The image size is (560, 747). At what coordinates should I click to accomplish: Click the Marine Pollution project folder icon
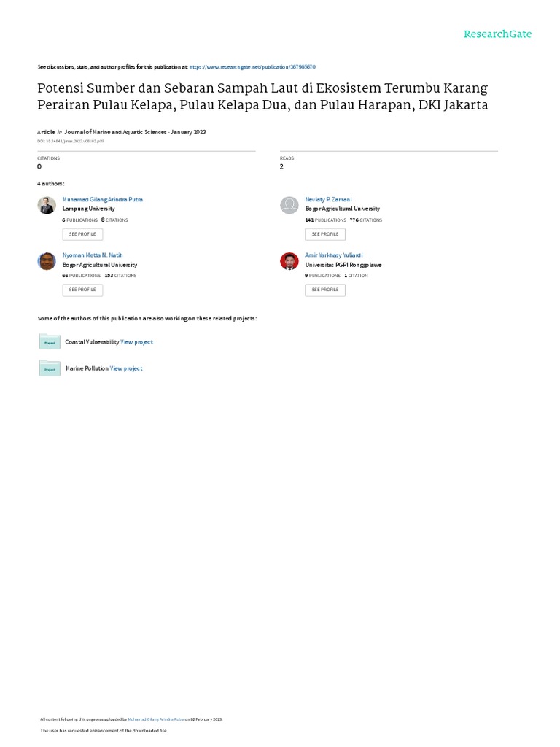[x=50, y=368]
